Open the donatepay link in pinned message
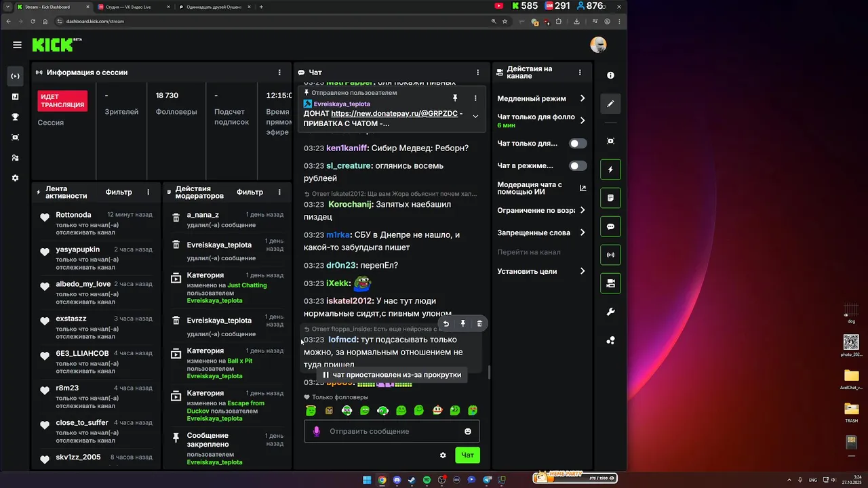Screen dimensions: 868x488 [395, 114]
